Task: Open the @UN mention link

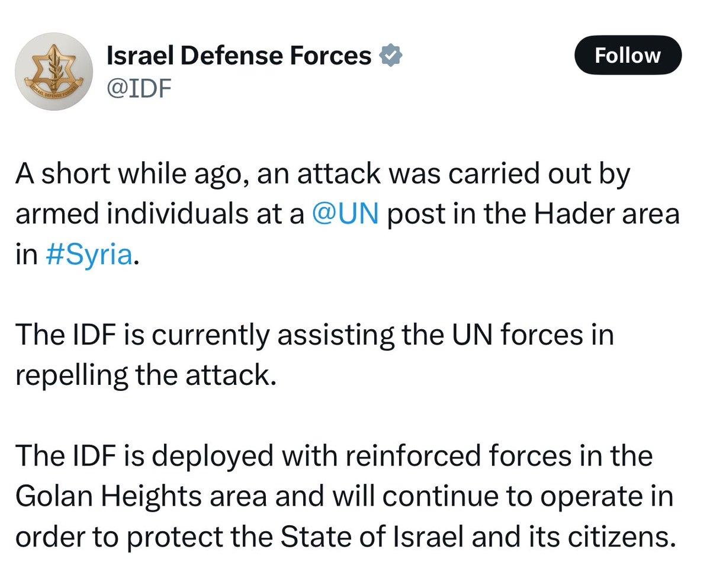Action: [344, 215]
